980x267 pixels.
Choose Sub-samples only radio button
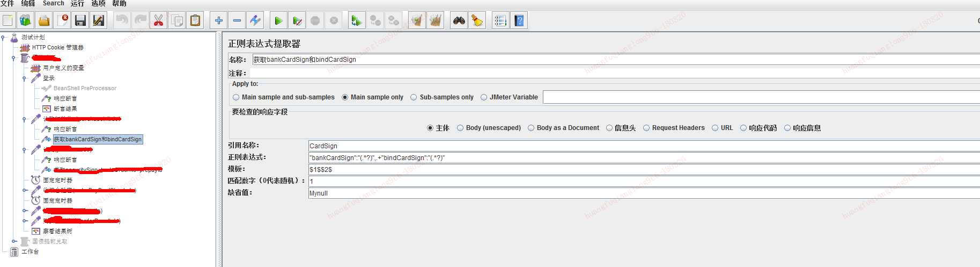(x=442, y=97)
